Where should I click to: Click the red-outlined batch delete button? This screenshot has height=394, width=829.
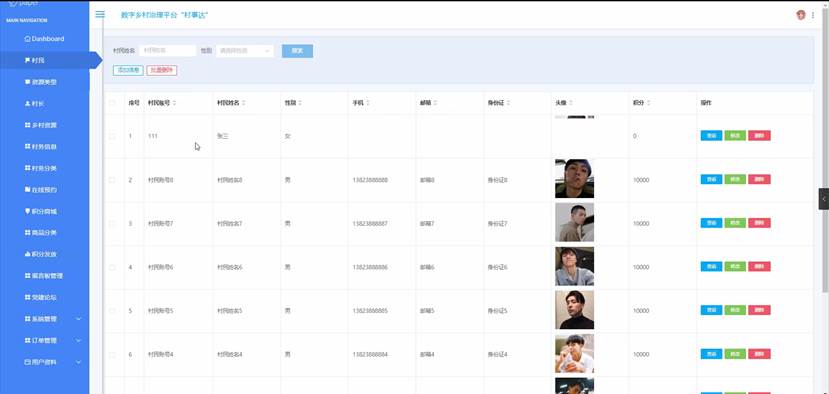coord(162,70)
